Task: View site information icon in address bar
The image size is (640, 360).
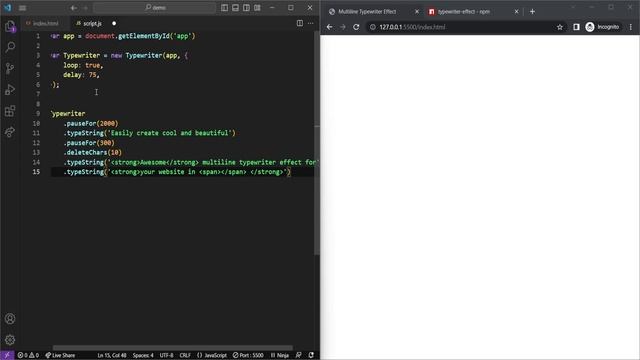Action: click(372, 27)
